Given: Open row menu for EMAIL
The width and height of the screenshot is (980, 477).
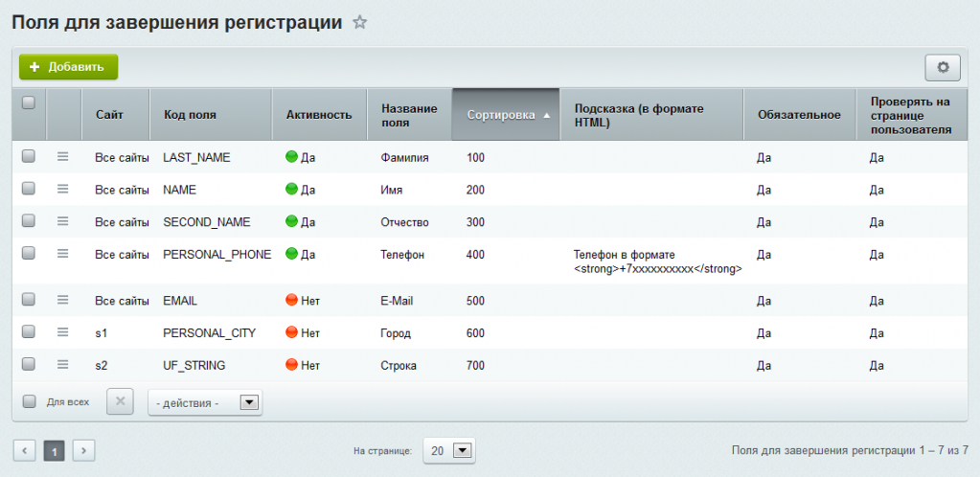Looking at the screenshot, I should click(62, 300).
